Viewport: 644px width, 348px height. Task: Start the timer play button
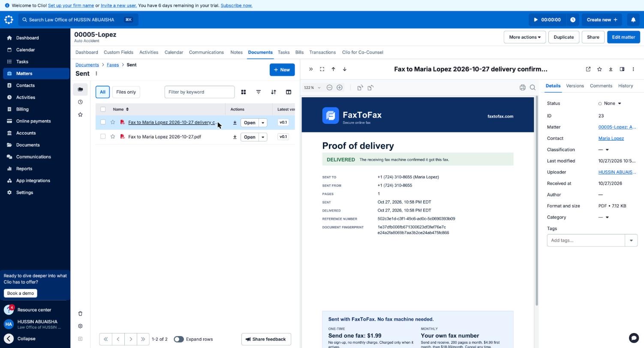[536, 20]
